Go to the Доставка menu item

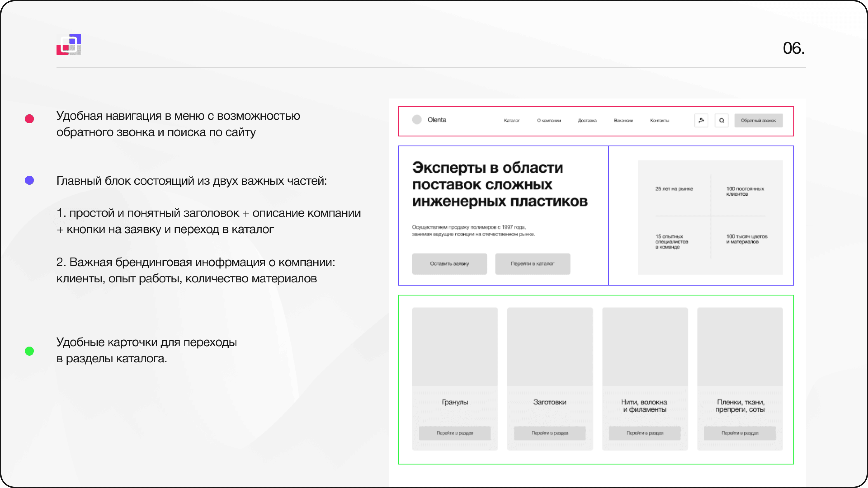click(x=587, y=120)
